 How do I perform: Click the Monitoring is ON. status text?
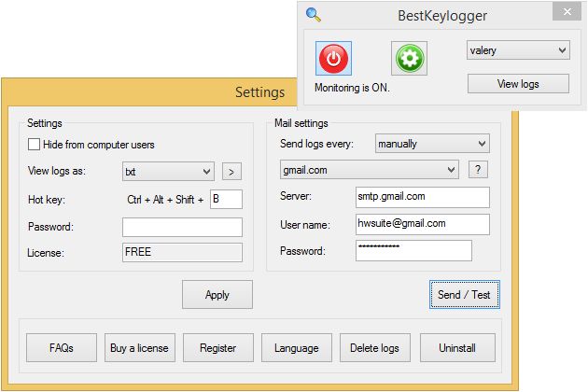(352, 88)
